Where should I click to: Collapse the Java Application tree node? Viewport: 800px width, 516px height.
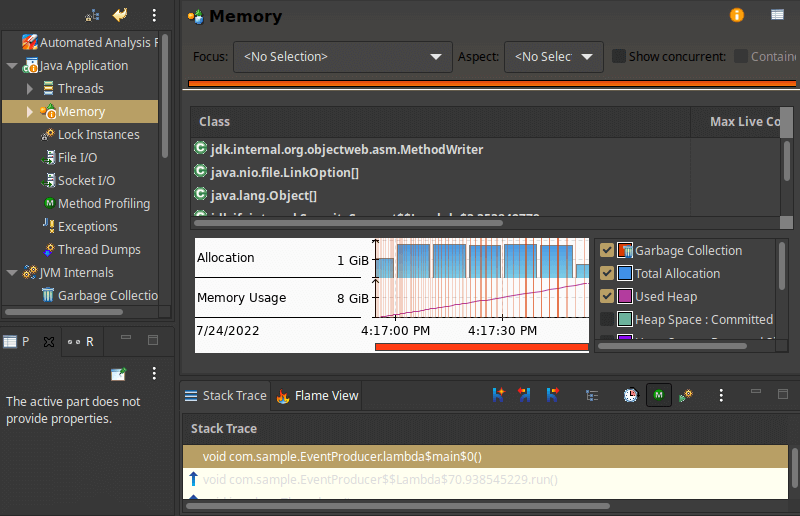(x=12, y=66)
